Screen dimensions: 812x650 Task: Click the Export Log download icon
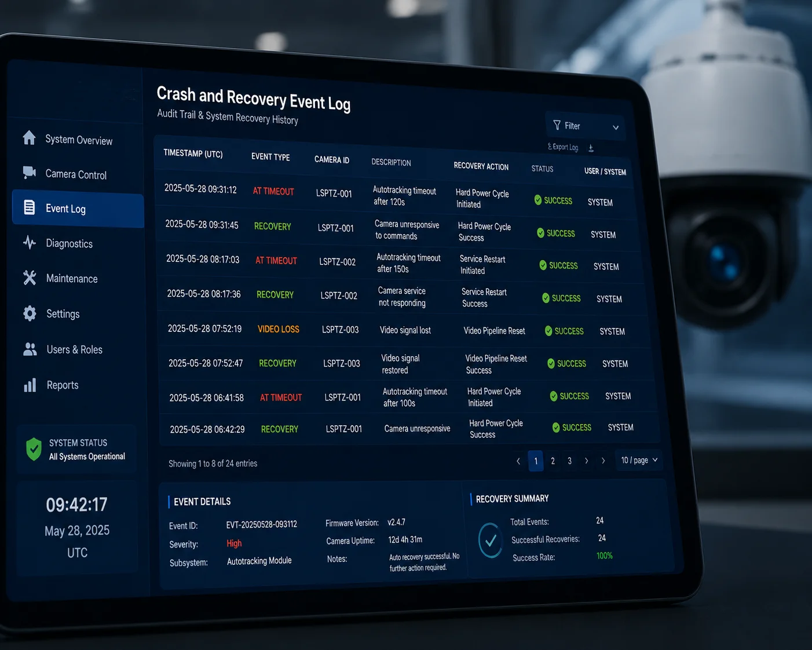click(x=591, y=148)
